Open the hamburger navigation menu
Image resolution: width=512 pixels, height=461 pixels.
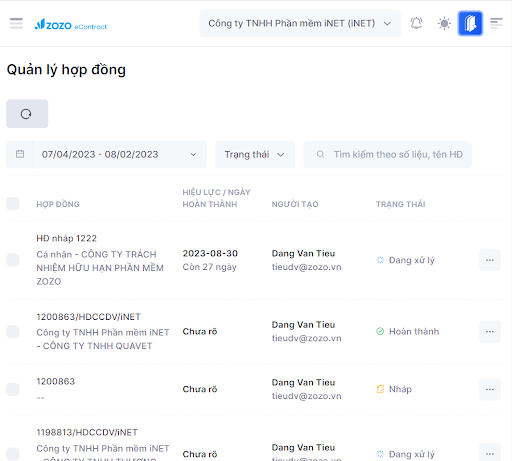pos(16,23)
